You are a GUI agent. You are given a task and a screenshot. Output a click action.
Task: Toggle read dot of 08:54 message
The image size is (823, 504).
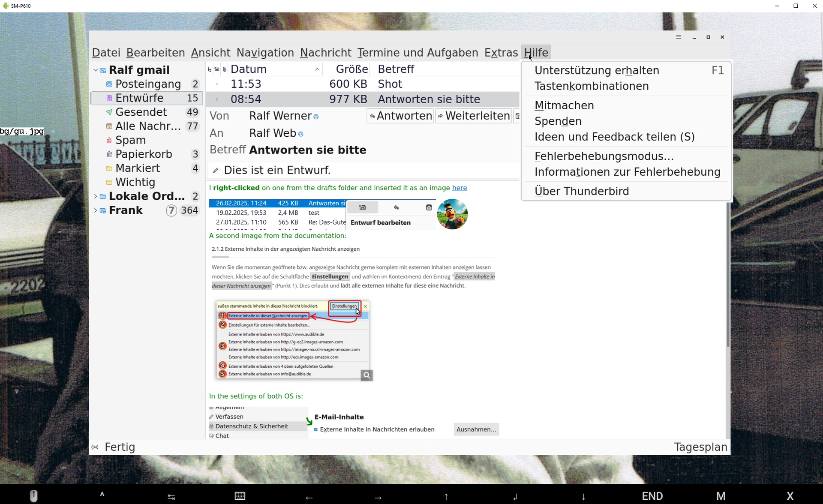pos(217,99)
